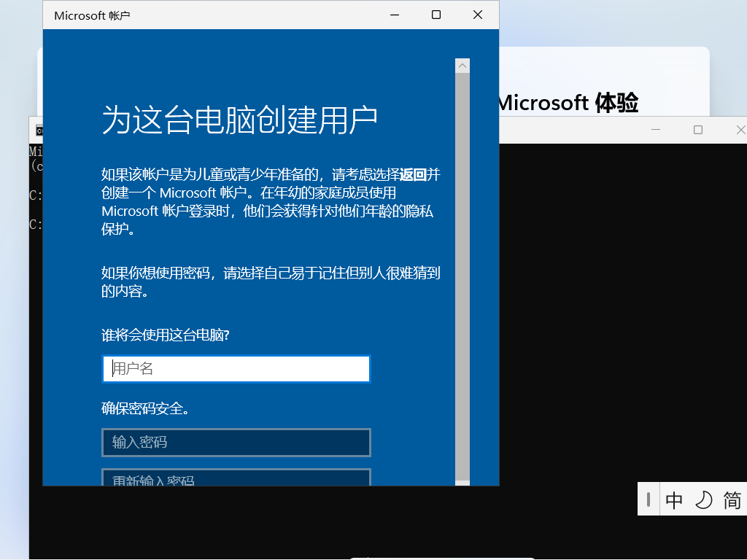Minimize the Microsoft 帐户 window
747x560 pixels.
pyautogui.click(x=395, y=15)
